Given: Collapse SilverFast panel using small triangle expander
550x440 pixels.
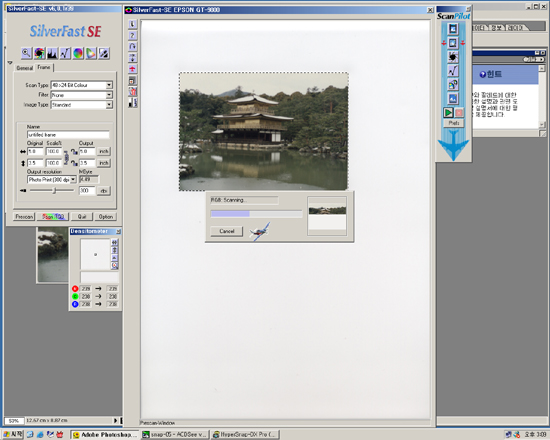Looking at the screenshot, I should pos(10,63).
